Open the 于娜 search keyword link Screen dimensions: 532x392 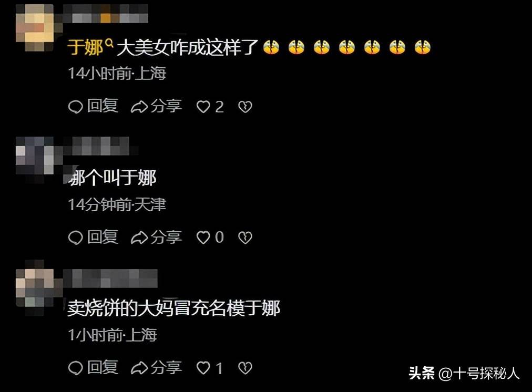(90, 47)
